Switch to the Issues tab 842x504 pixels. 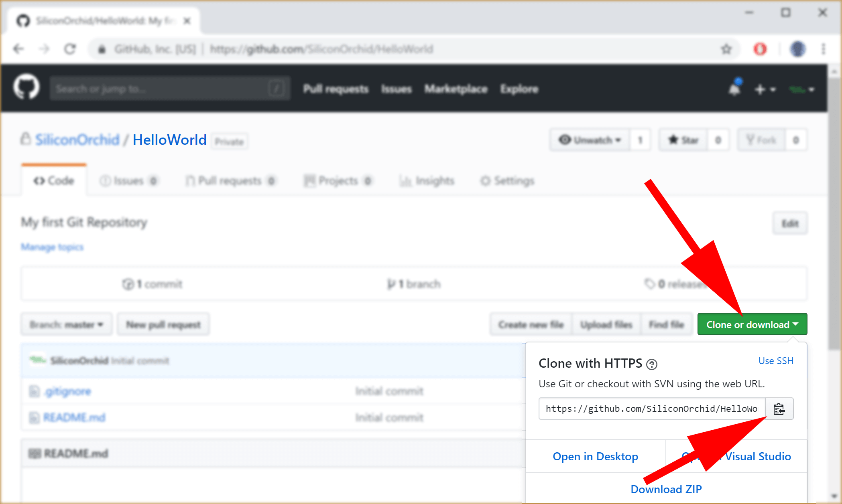[x=129, y=180]
